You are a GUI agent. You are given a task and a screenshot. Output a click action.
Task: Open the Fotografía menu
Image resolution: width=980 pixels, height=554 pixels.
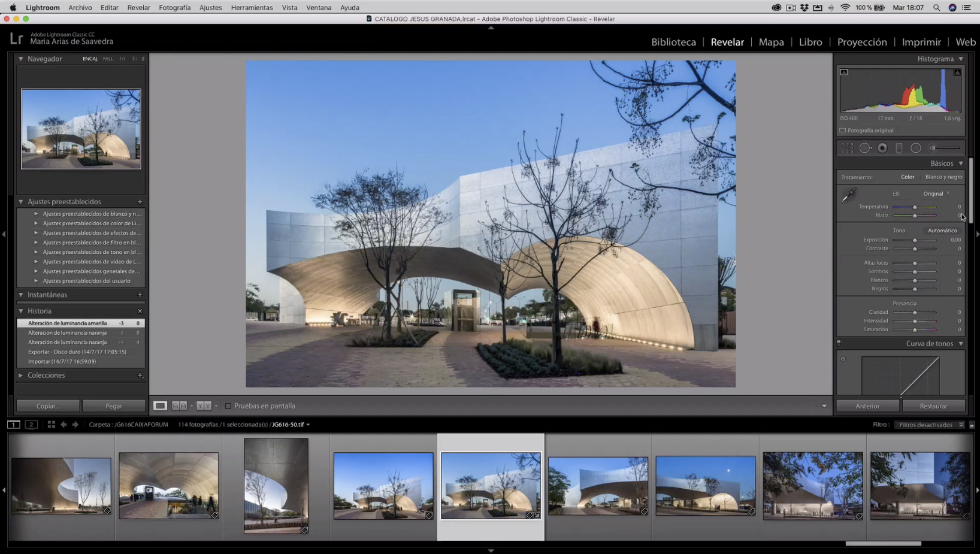(174, 8)
